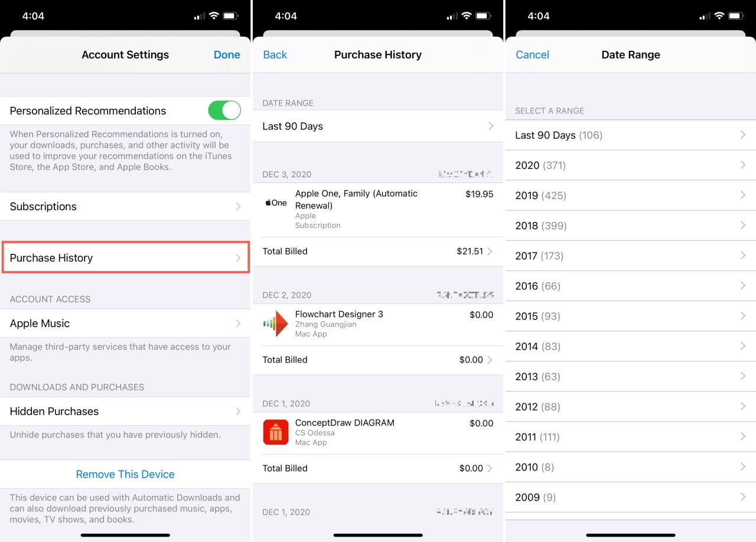Expand the Last 90 Days date range selector
Screen dimensions: 756x542
[x=378, y=126]
